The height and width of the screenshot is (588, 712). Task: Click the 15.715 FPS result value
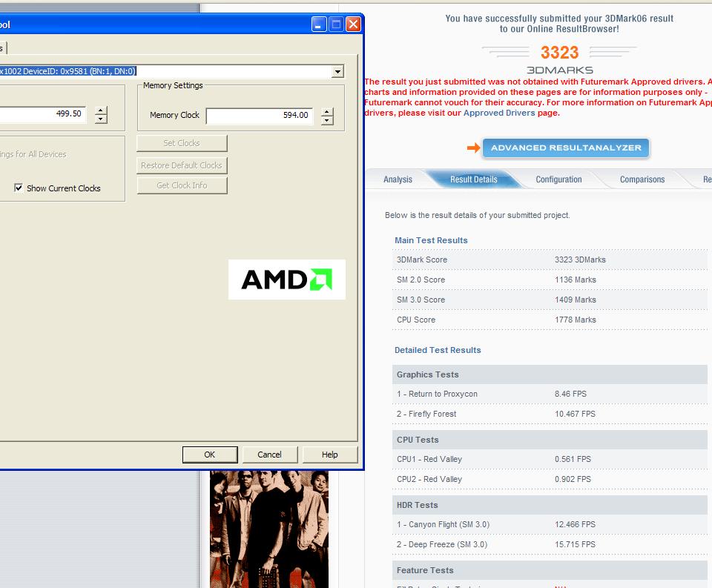point(575,544)
